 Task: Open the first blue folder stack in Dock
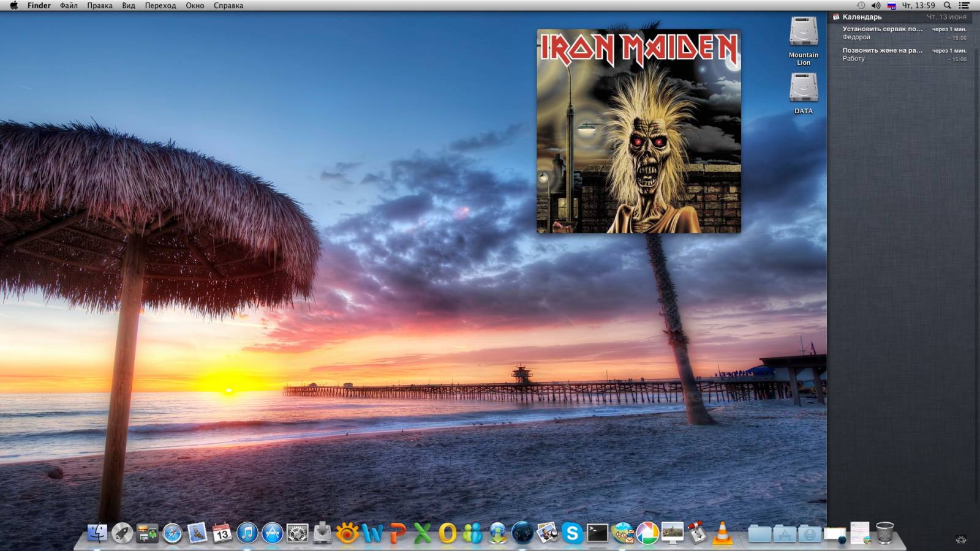point(759,533)
